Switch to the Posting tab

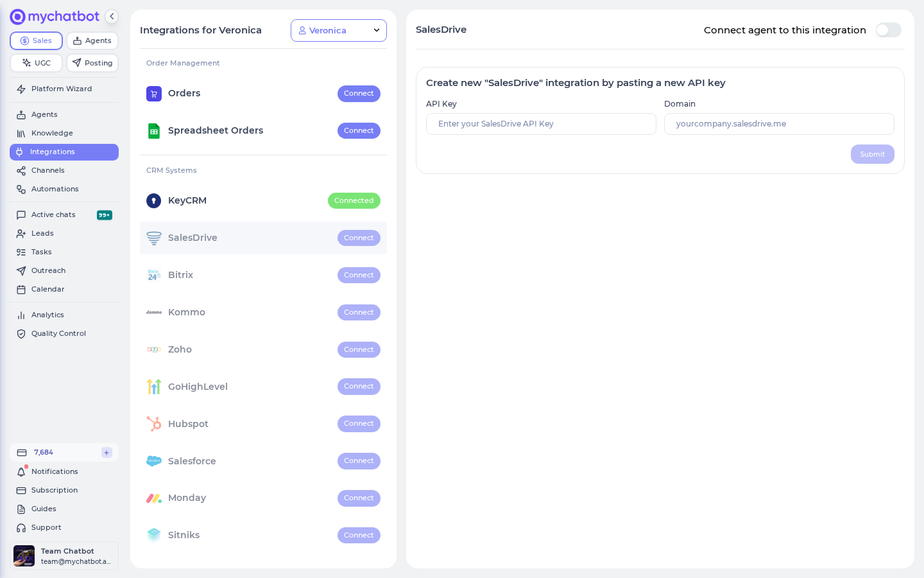(x=92, y=63)
